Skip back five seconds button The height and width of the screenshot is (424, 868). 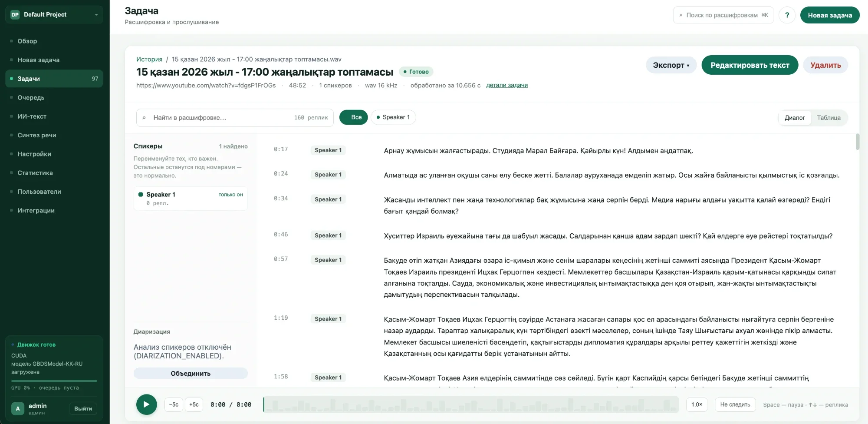174,404
